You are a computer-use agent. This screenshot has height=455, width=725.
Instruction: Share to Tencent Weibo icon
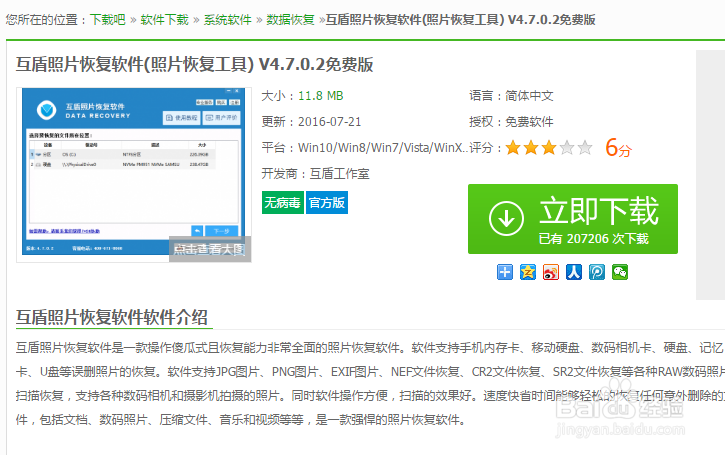(597, 272)
